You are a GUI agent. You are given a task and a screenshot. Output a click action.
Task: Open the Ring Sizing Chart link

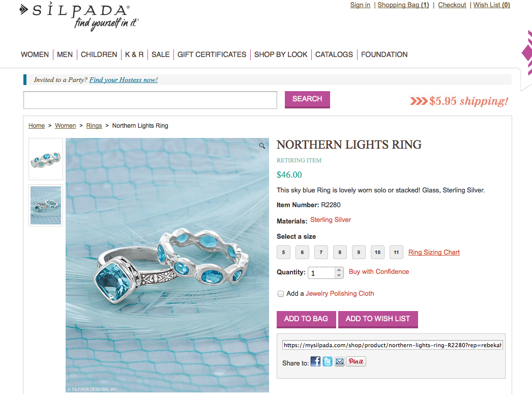(434, 252)
